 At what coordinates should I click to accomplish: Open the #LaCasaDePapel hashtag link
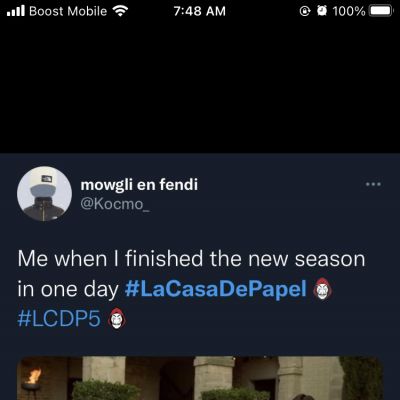coord(215,289)
